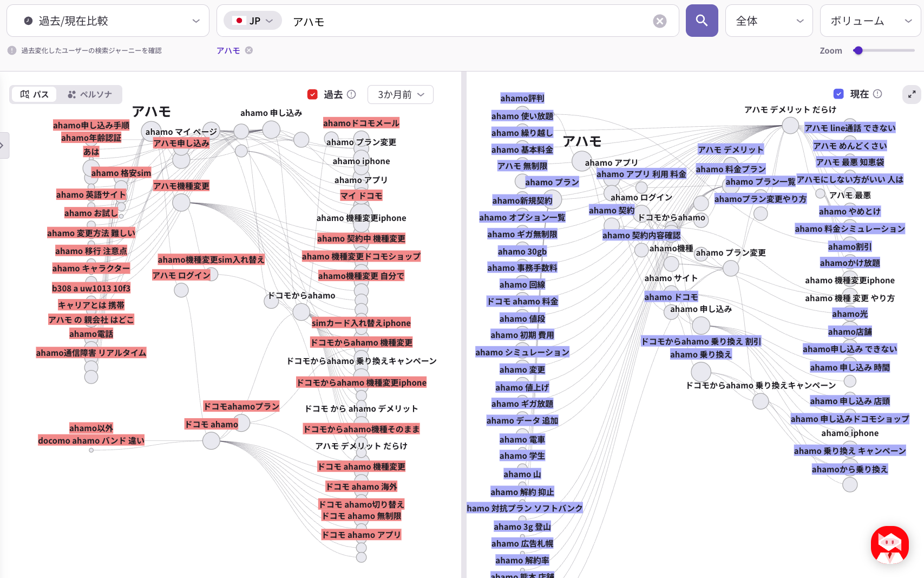
Task: Open the red chatbot assistant icon
Action: pyautogui.click(x=889, y=545)
